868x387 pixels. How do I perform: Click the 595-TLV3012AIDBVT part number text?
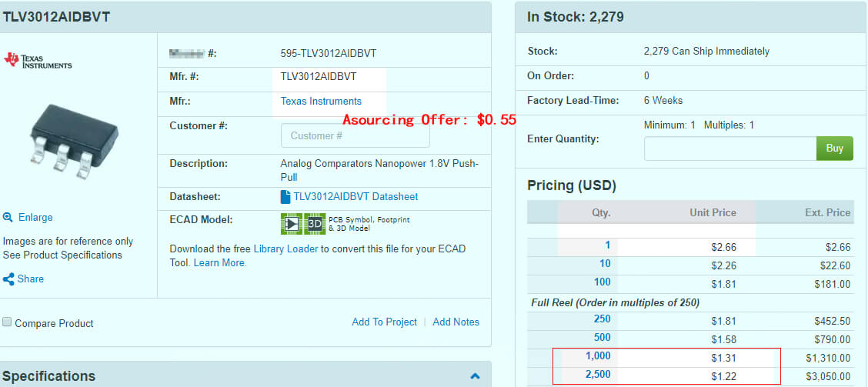pos(329,54)
